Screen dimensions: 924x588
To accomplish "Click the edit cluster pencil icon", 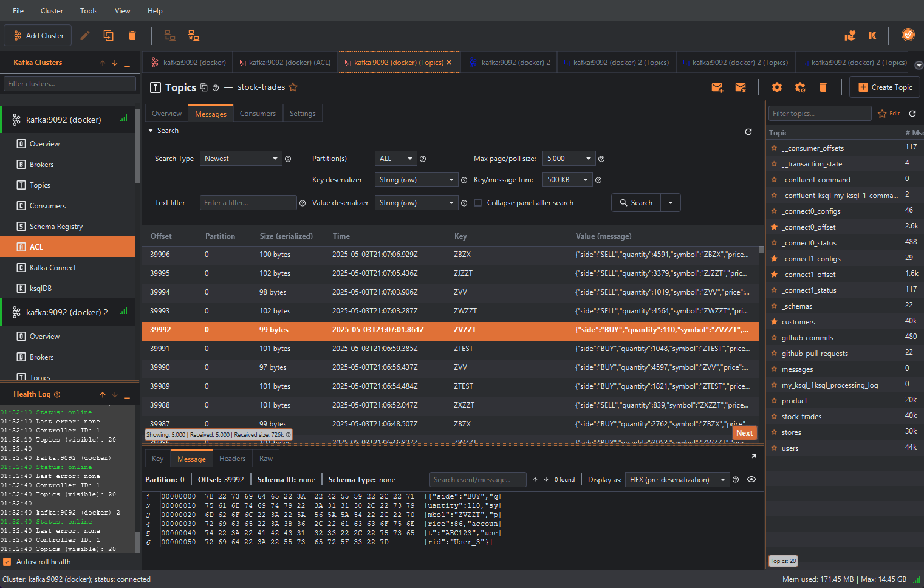I will tap(85, 36).
